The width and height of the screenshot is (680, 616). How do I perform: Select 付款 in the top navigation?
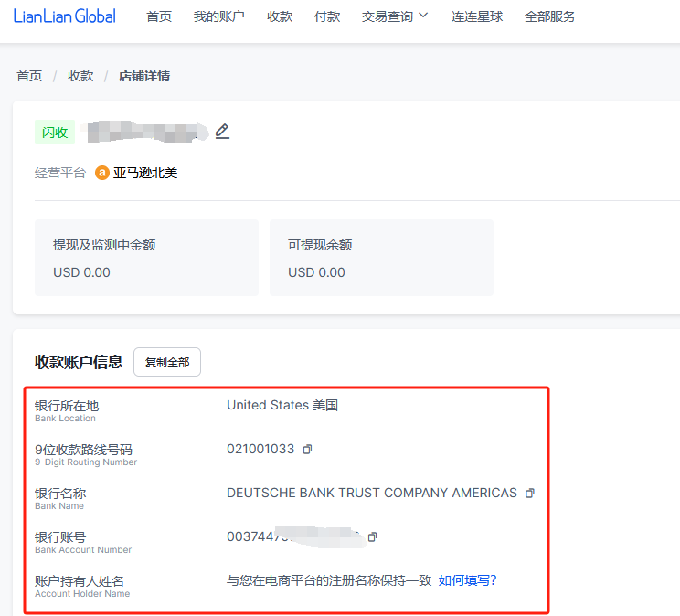click(x=327, y=16)
